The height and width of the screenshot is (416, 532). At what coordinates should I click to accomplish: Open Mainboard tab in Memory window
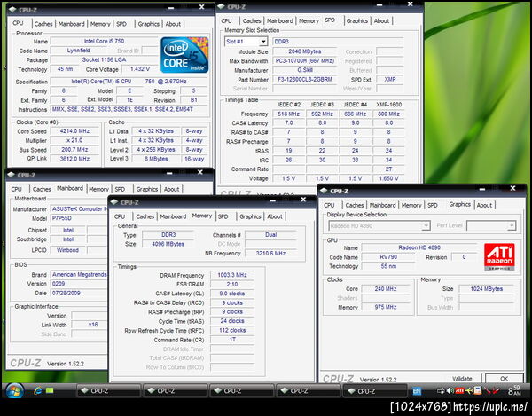point(173,216)
